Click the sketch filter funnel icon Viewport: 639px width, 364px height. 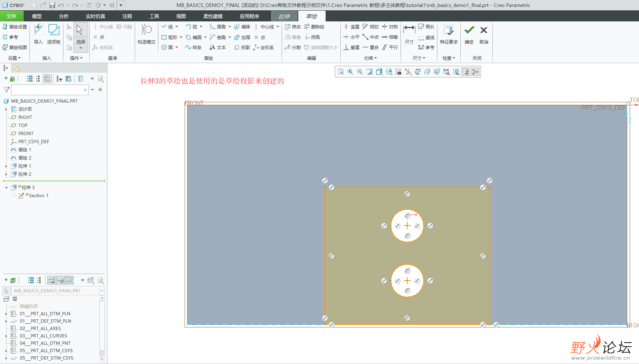pyautogui.click(x=7, y=90)
